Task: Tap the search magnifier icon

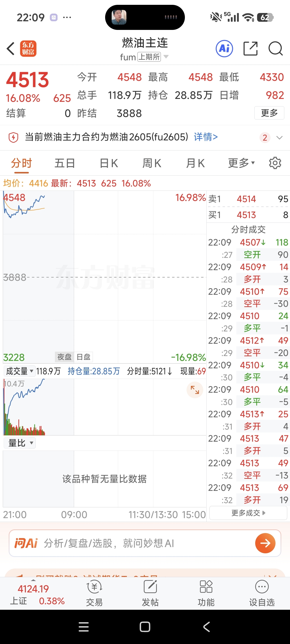Action: pyautogui.click(x=275, y=48)
